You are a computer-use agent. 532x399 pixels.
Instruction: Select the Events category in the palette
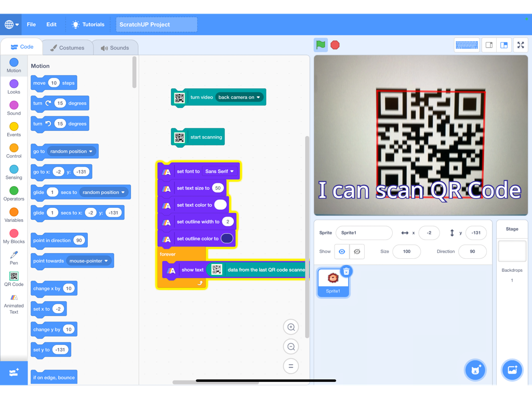(x=14, y=129)
